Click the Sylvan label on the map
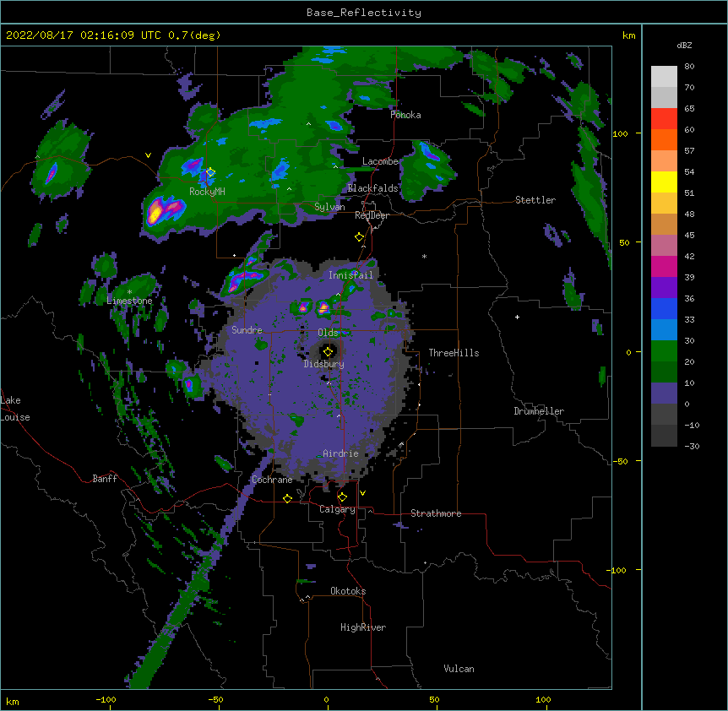728x711 pixels. pos(329,207)
